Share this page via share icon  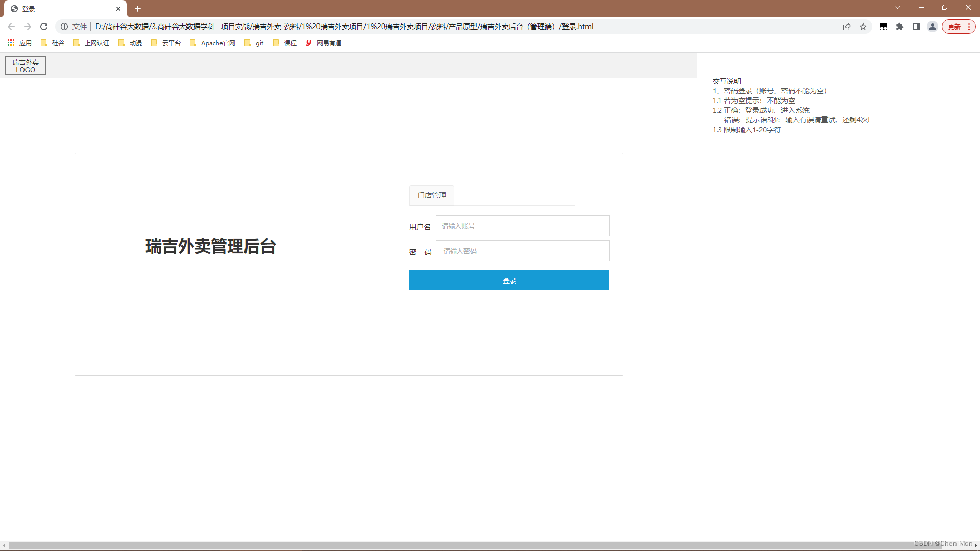pyautogui.click(x=847, y=27)
